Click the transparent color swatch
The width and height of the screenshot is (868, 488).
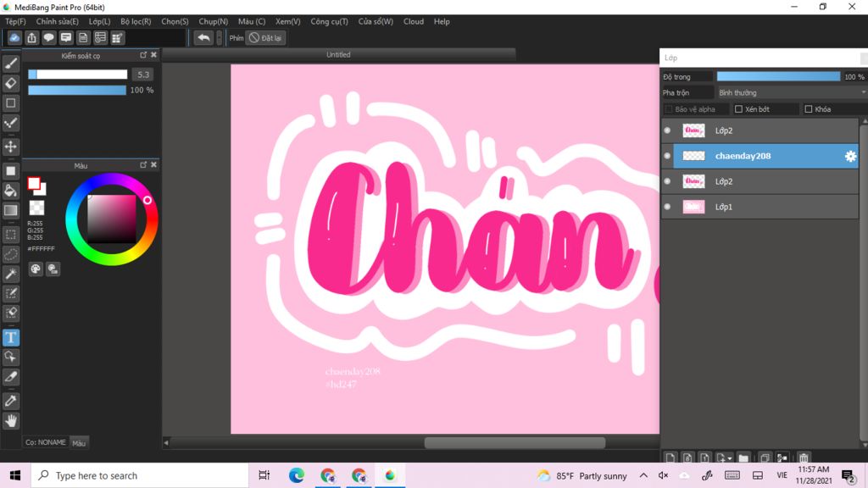coord(36,208)
